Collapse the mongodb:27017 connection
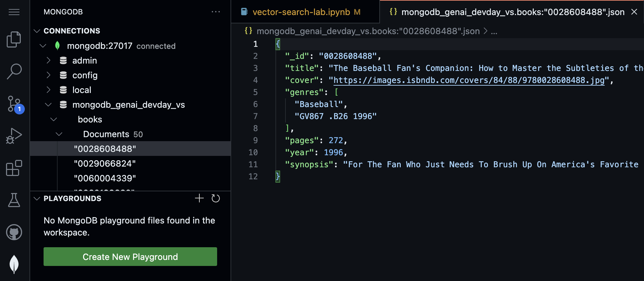644x281 pixels. 43,46
